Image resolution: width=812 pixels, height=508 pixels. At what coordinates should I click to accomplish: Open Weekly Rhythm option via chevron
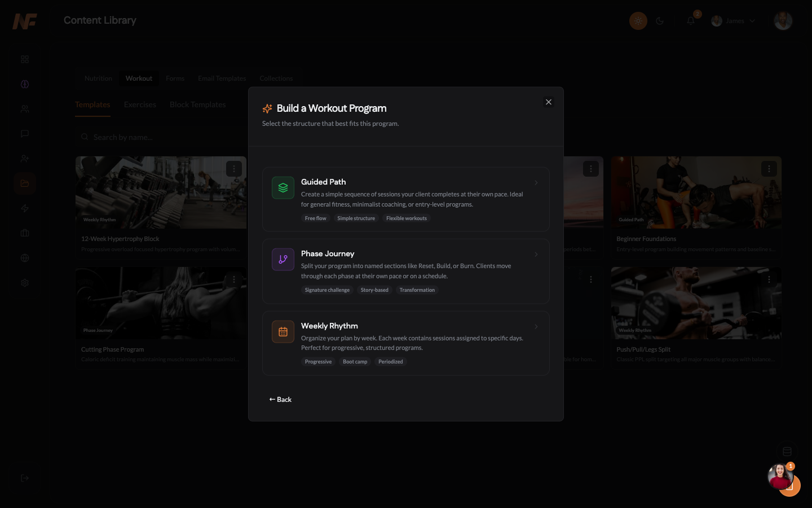click(x=536, y=327)
